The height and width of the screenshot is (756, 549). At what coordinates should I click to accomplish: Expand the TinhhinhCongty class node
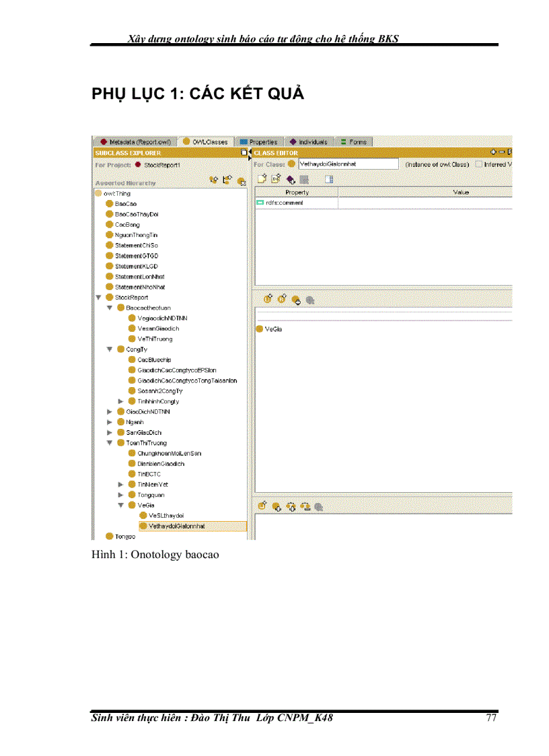120,401
